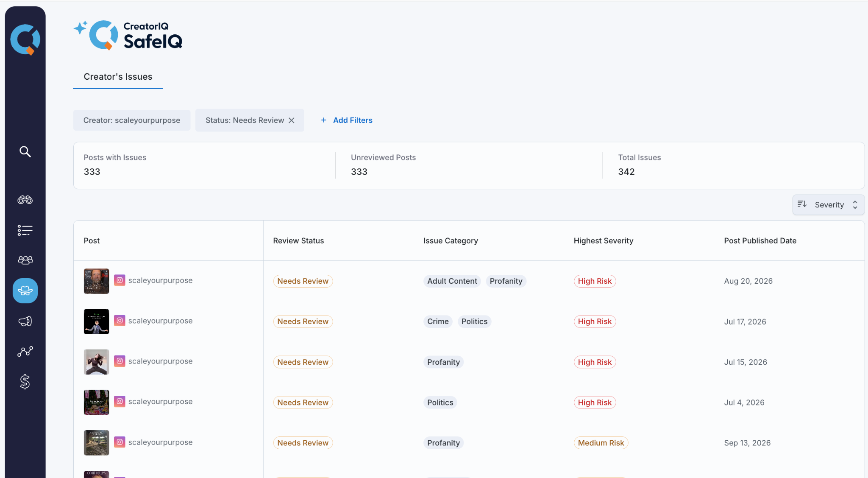Image resolution: width=868 pixels, height=478 pixels.
Task: Click the Unreviewed Posts count 333
Action: [x=359, y=172]
